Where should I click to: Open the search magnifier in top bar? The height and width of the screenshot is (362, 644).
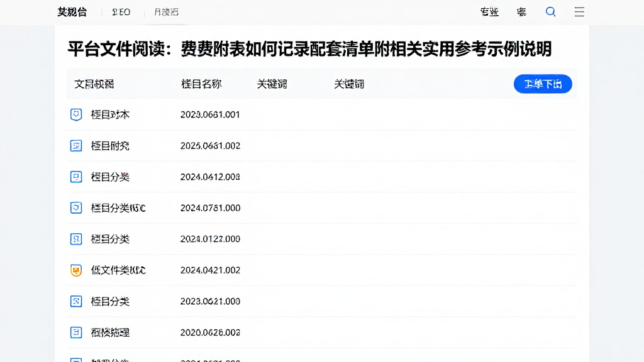click(550, 12)
